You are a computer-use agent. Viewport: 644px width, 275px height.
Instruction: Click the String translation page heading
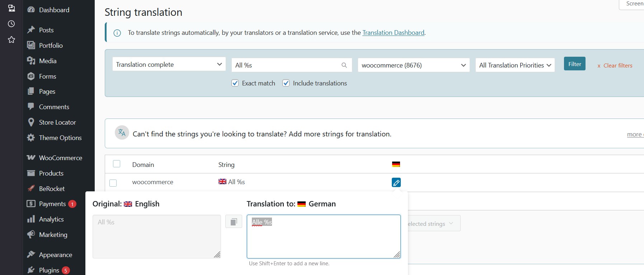[144, 12]
